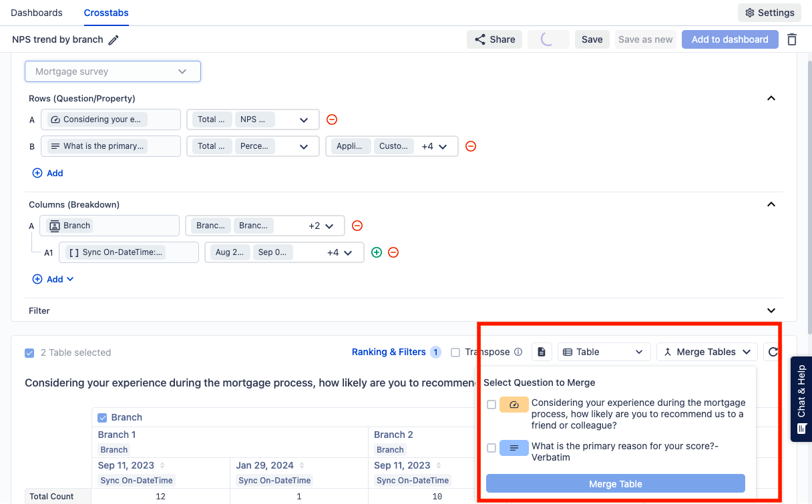Screen dimensions: 812x504
Task: Enable the Transpose checkbox
Action: (455, 352)
